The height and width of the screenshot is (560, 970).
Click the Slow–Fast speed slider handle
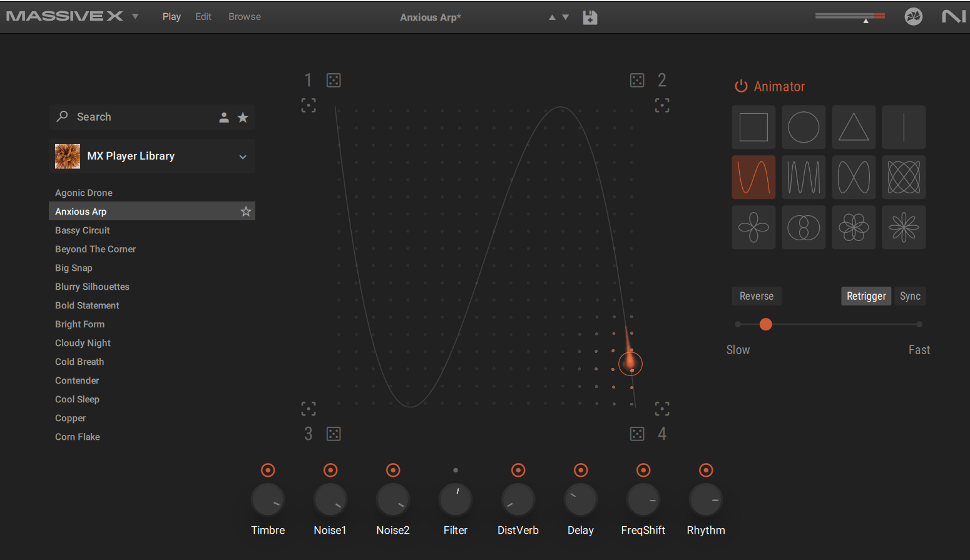(x=766, y=324)
